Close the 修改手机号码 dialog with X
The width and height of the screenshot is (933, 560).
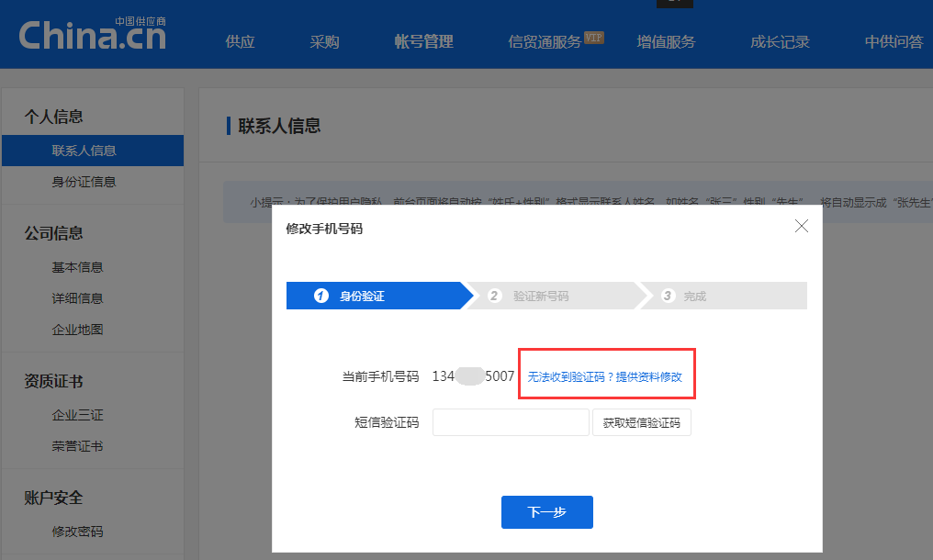[x=802, y=226]
